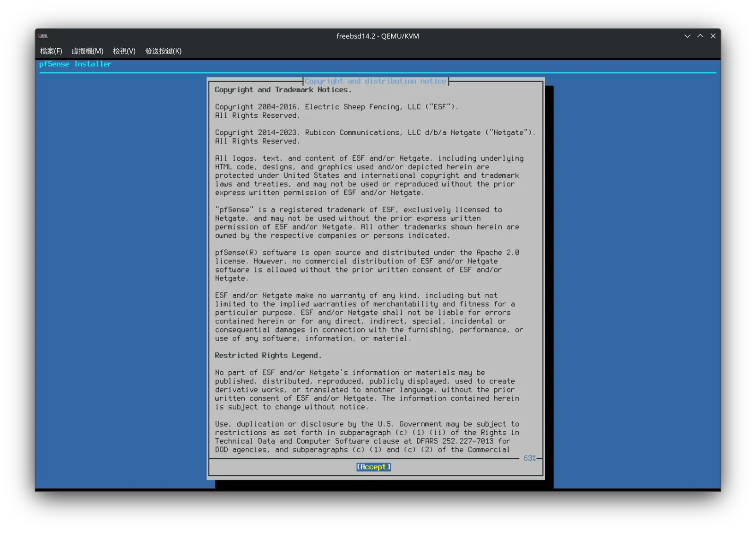Click the 'Copyright and Trademark Notices.' heading
This screenshot has height=533, width=756.
283,90
